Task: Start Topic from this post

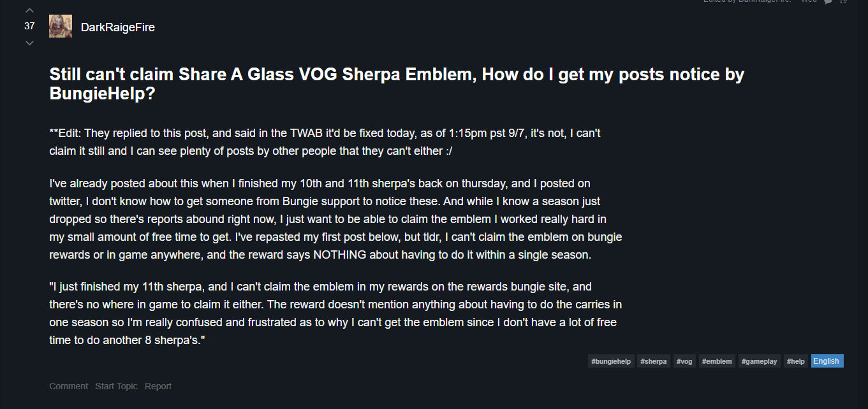Action: (116, 386)
